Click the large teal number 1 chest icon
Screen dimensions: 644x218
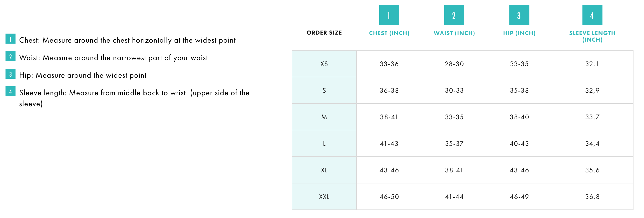389,15
